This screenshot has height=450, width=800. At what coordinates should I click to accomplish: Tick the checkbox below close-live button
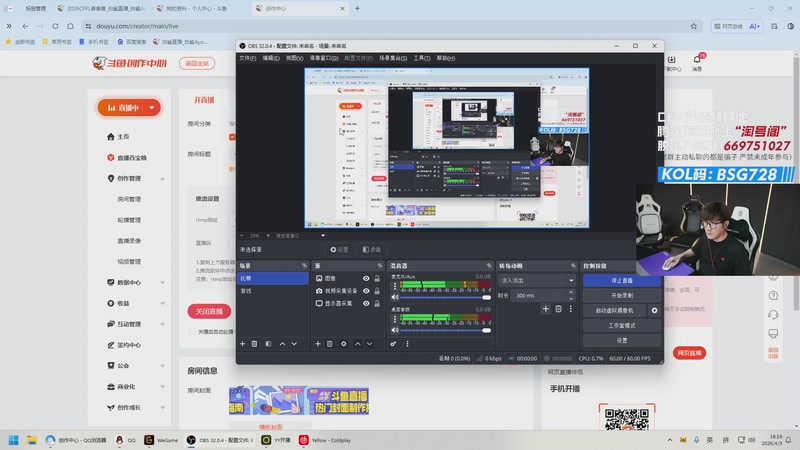pyautogui.click(x=192, y=332)
